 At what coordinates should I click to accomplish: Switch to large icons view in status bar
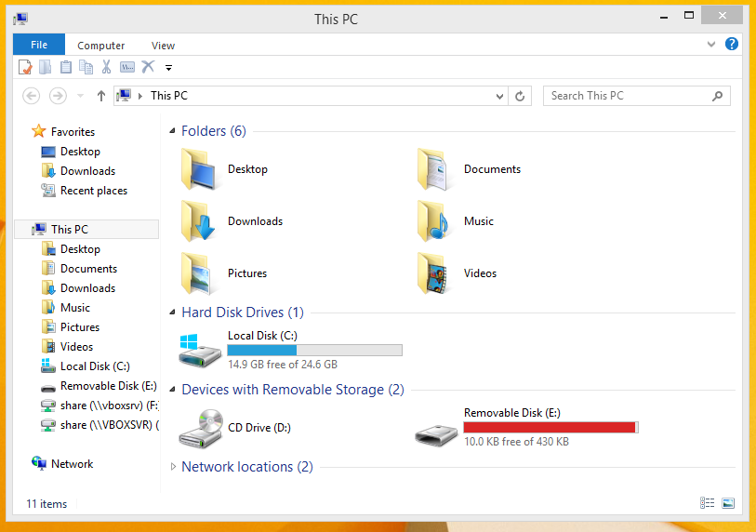pyautogui.click(x=728, y=503)
